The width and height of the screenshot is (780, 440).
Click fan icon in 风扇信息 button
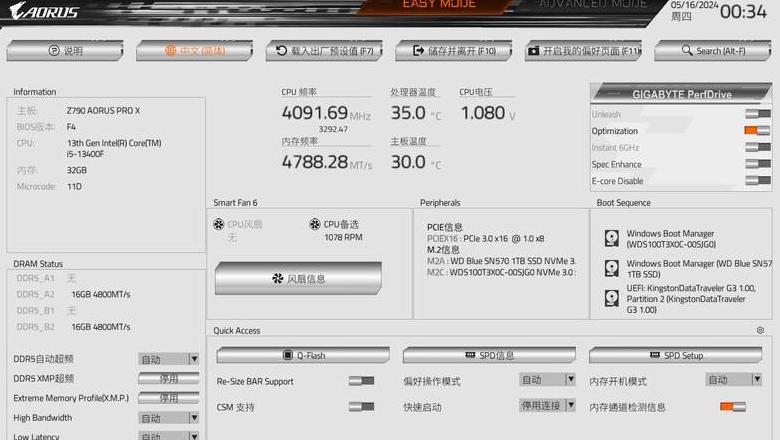[278, 278]
